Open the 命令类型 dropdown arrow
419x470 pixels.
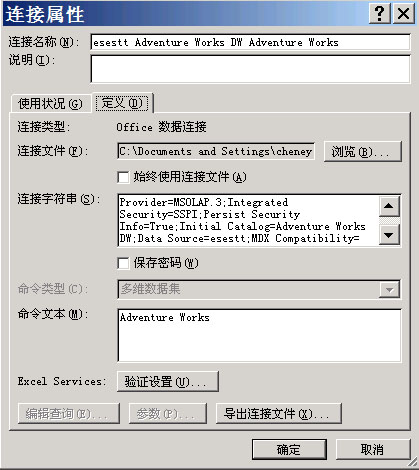[x=389, y=289]
